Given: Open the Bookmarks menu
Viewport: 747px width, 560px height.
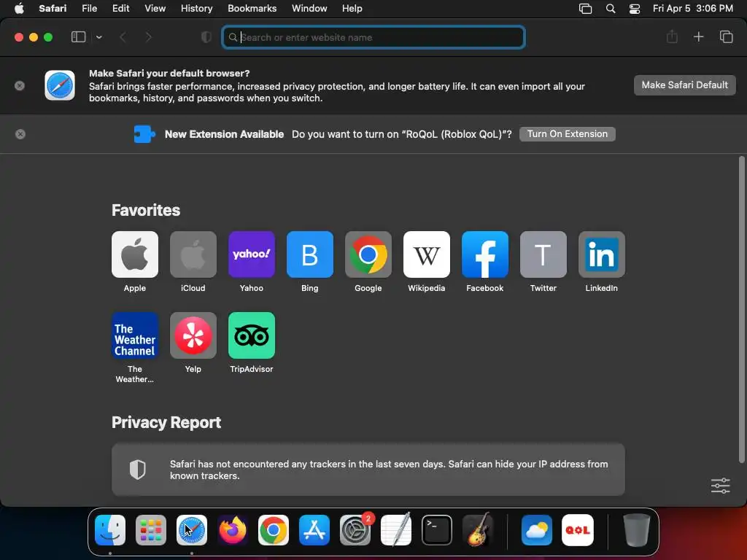Looking at the screenshot, I should click(x=252, y=9).
